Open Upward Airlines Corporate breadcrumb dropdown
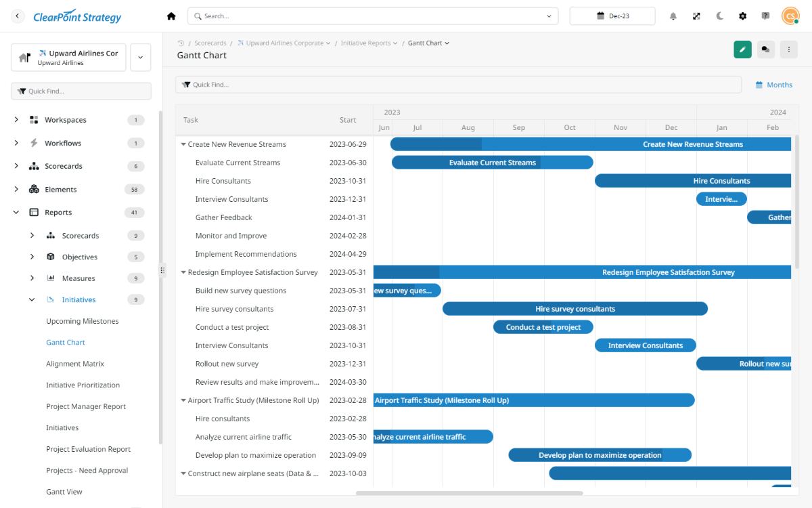 (x=328, y=43)
